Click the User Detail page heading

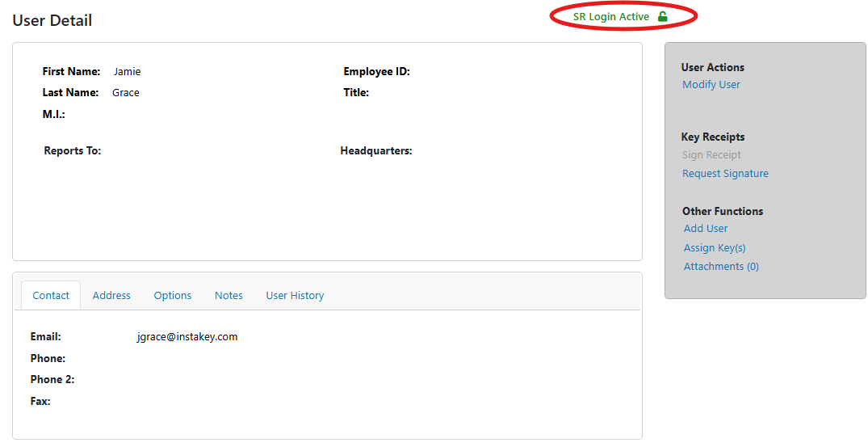52,20
